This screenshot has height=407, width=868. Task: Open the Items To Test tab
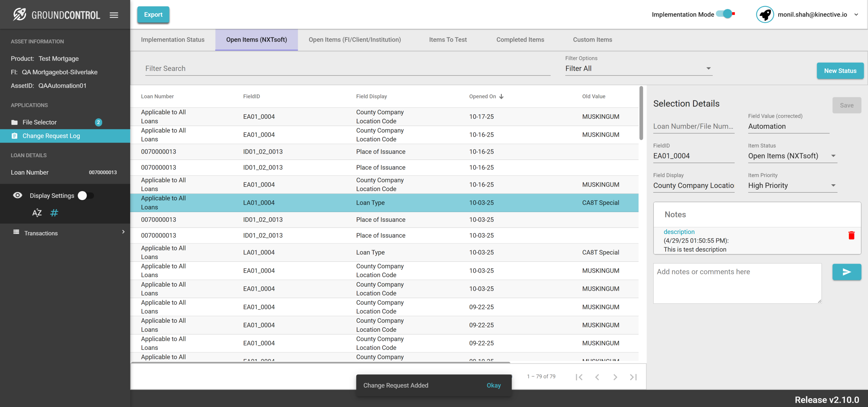coord(448,39)
